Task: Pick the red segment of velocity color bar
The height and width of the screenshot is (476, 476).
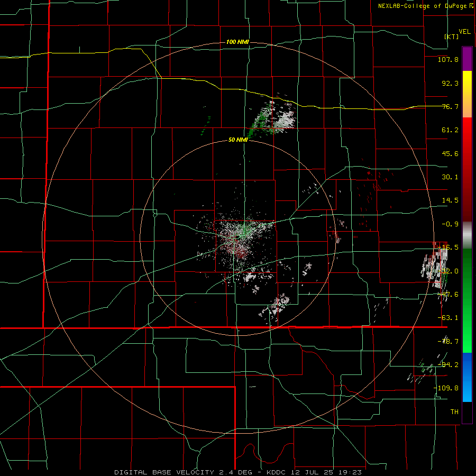Action: point(467,169)
